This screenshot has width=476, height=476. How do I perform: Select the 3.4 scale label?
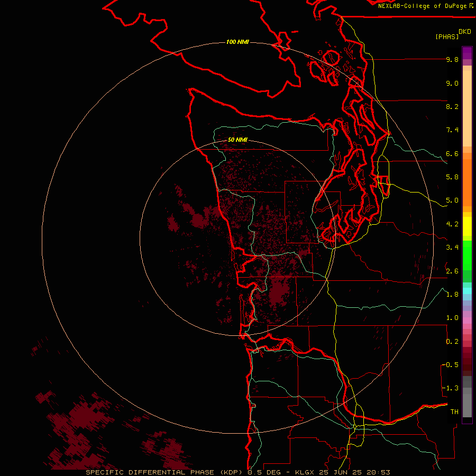coord(452,248)
